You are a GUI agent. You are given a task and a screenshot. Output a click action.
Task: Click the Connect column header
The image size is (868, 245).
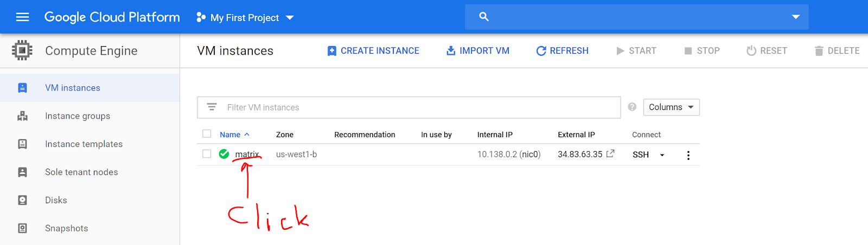tap(646, 134)
